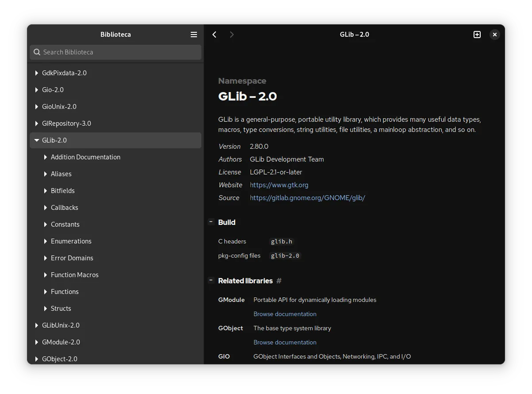Screen dimensions: 532x394
Task: Select Structs in the sidebar
Action: 61,309
